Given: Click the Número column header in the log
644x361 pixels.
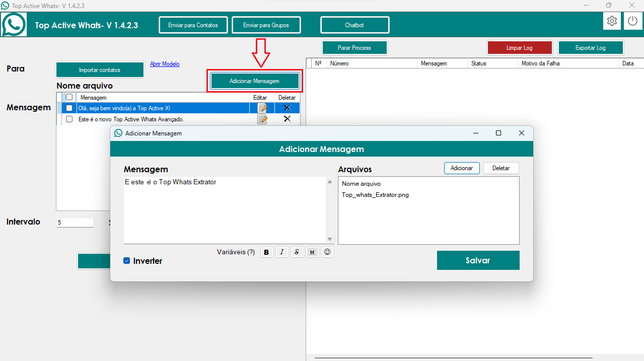Looking at the screenshot, I should point(372,63).
